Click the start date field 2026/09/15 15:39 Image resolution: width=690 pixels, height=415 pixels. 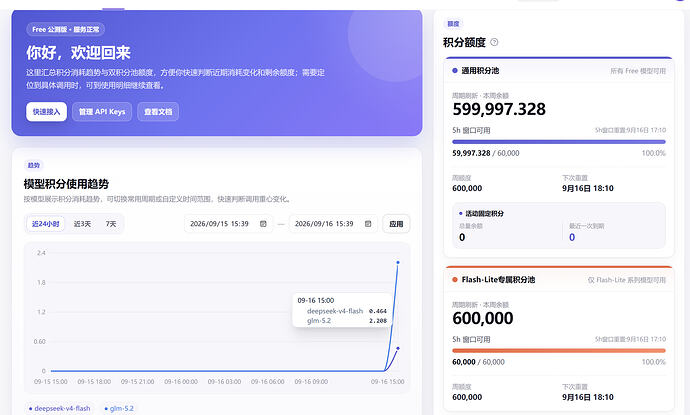(228, 224)
